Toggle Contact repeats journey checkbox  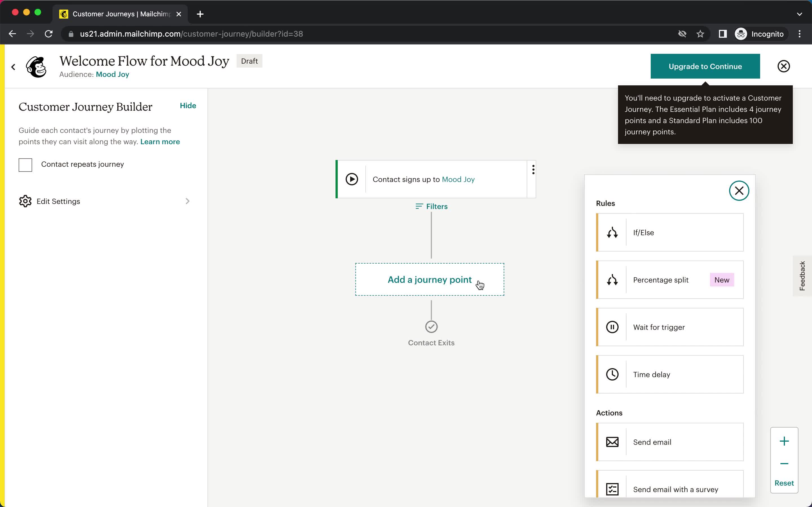tap(25, 164)
